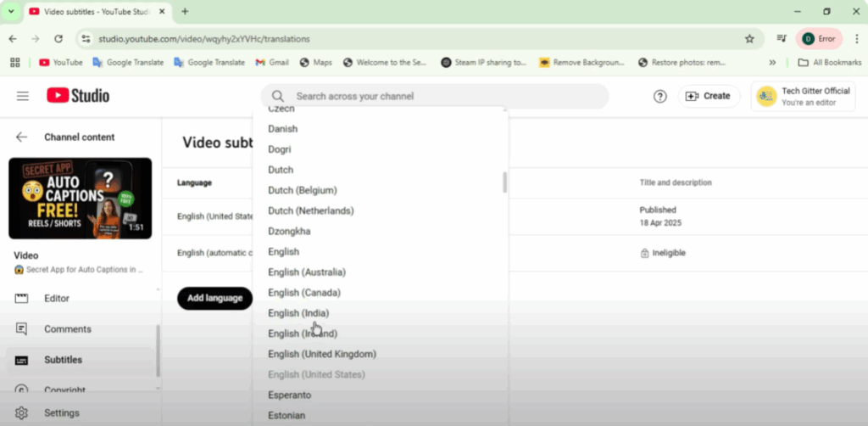Bookmark this page with star icon
Screen dimensions: 868x426
[749, 39]
